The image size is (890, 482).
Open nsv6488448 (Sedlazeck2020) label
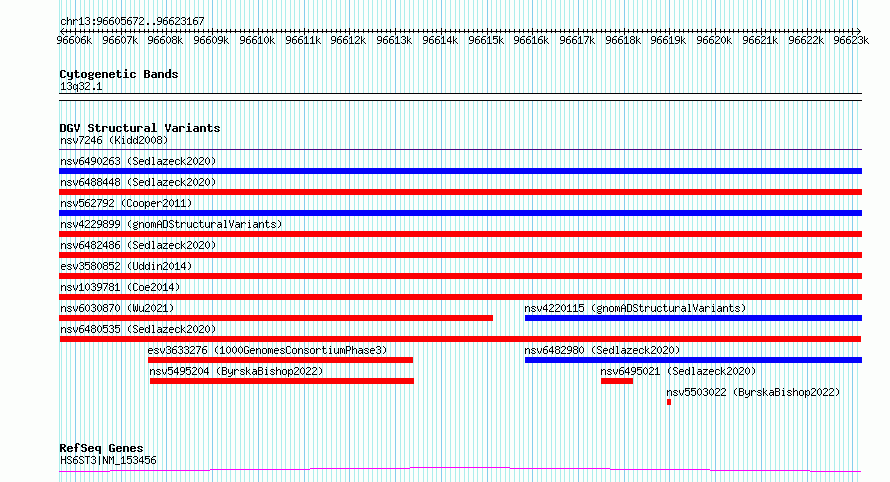point(138,182)
